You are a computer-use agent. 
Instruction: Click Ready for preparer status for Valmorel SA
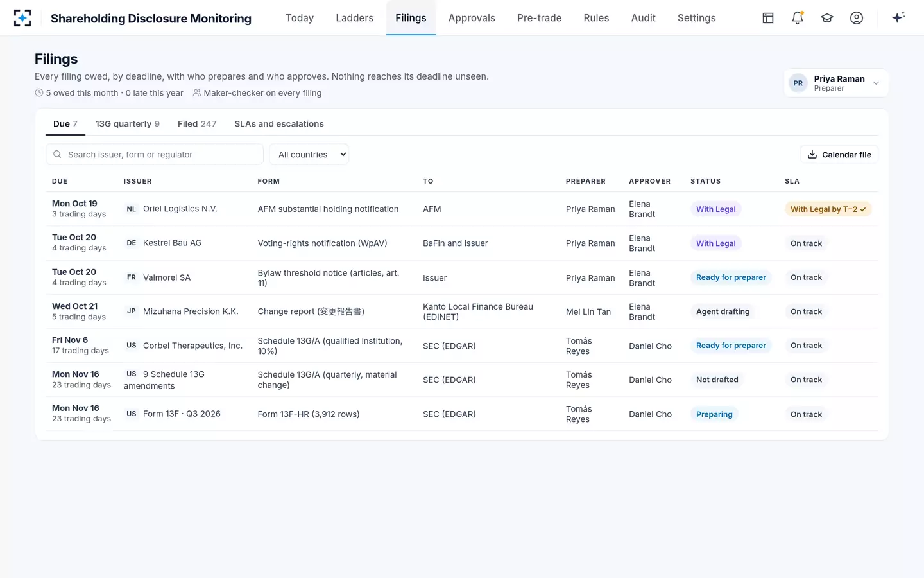[731, 277]
